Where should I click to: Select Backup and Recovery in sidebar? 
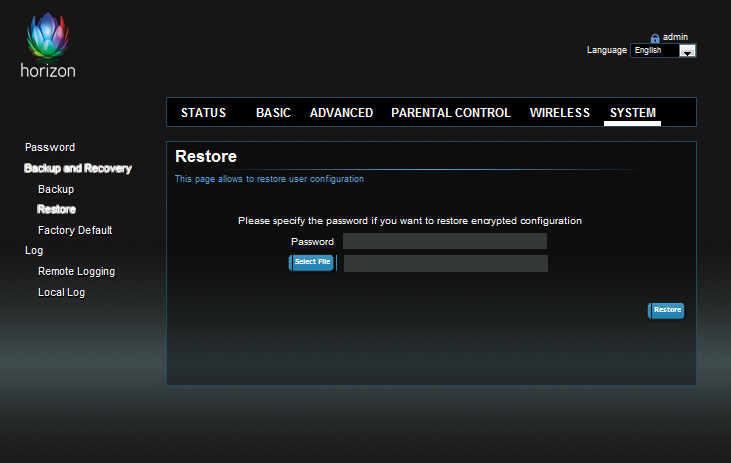78,168
